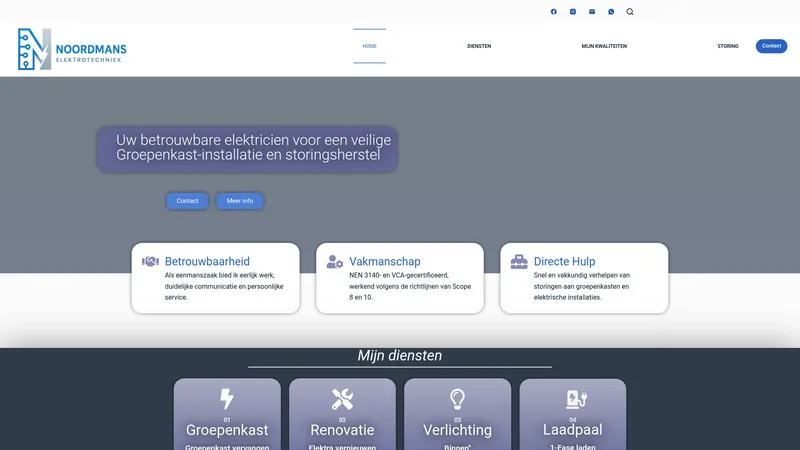800x450 pixels.
Task: Open the search magnifier icon
Action: click(630, 12)
